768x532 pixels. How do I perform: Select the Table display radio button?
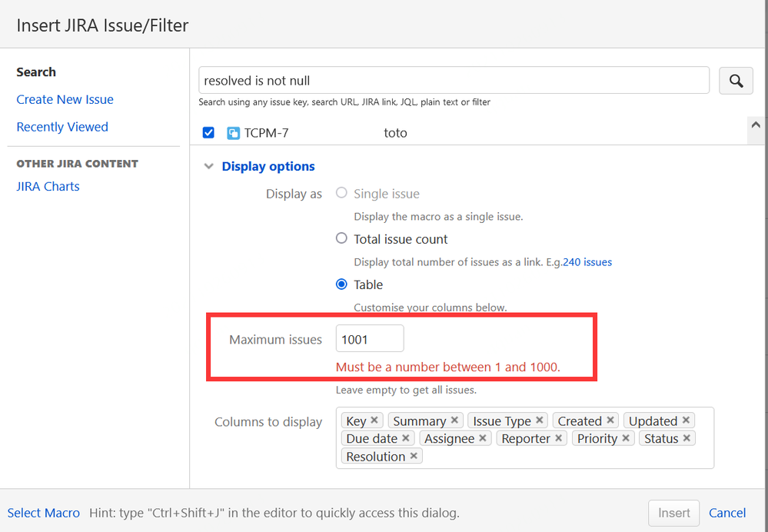point(341,284)
